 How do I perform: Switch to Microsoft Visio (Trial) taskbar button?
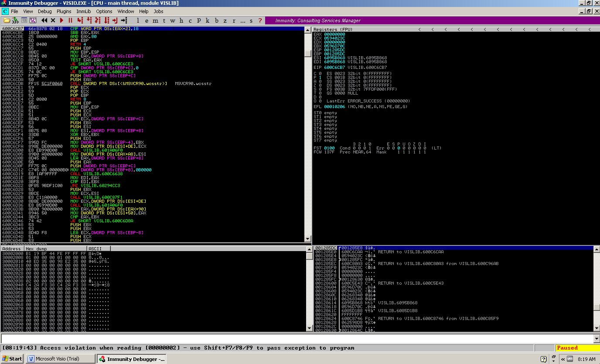61,359
